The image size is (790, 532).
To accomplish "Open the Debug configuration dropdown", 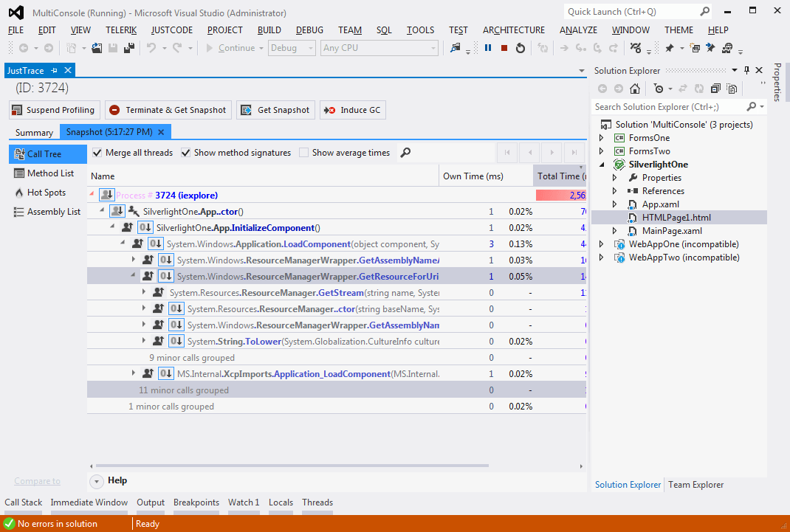I will pyautogui.click(x=292, y=48).
